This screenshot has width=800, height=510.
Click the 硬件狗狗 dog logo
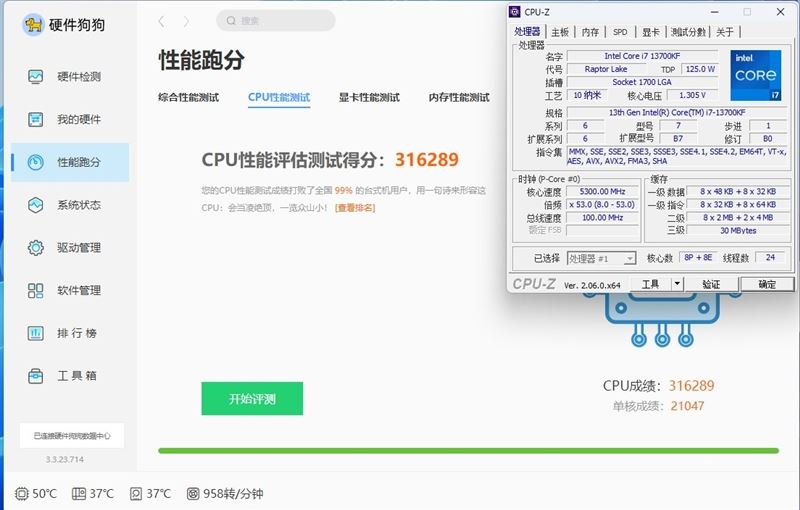33,24
